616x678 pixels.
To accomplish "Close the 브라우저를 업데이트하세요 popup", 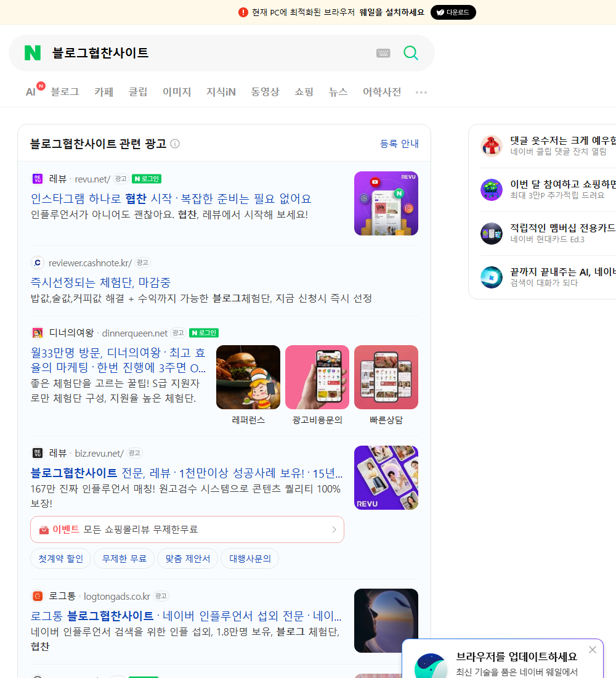I will tap(592, 650).
